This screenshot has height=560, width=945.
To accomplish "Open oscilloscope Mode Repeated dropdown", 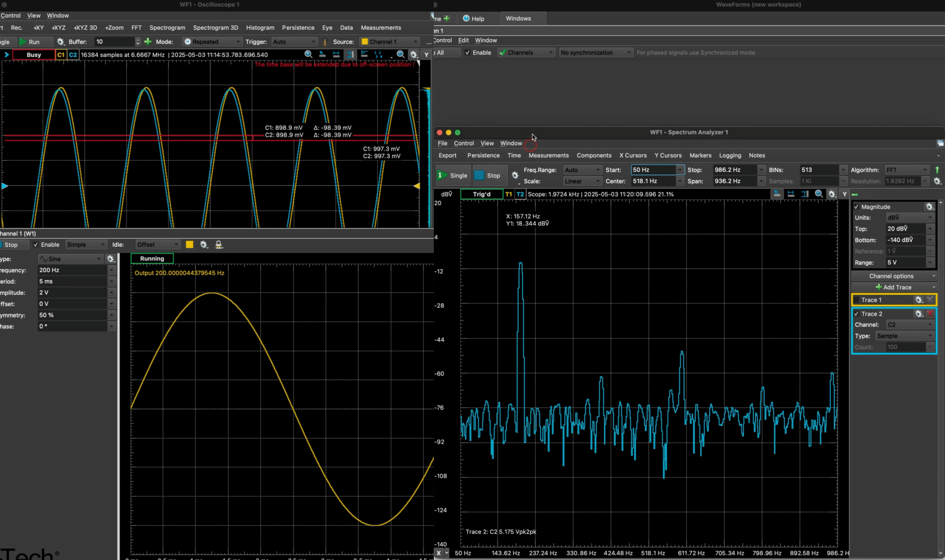I will pos(212,42).
